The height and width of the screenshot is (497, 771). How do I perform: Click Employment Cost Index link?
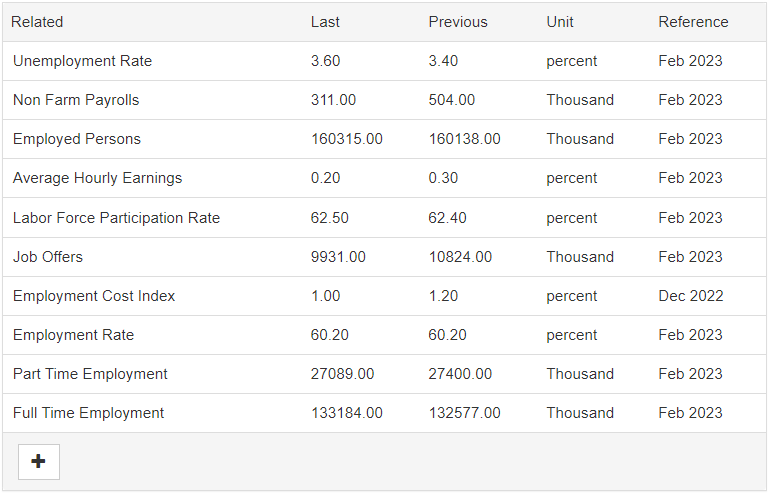point(94,296)
